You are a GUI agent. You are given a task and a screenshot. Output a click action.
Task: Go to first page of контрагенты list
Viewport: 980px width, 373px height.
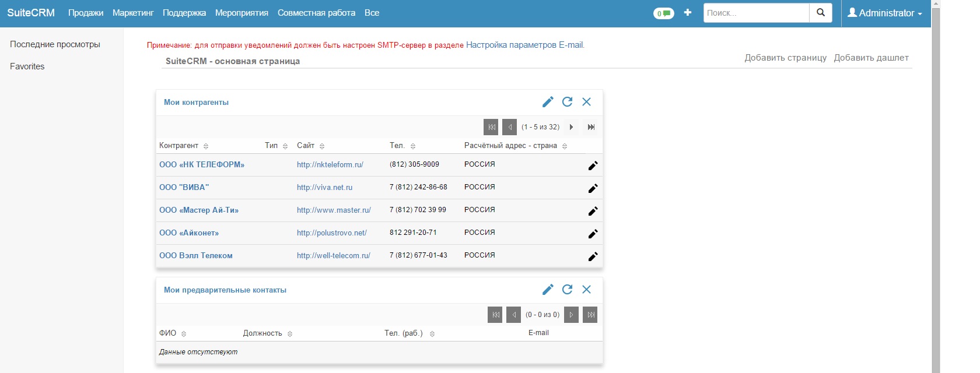491,127
